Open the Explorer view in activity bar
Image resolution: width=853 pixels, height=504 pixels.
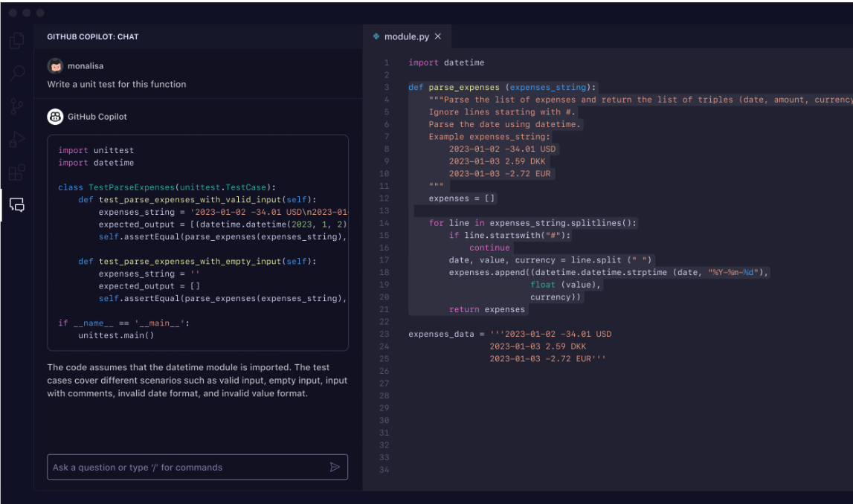(16, 41)
